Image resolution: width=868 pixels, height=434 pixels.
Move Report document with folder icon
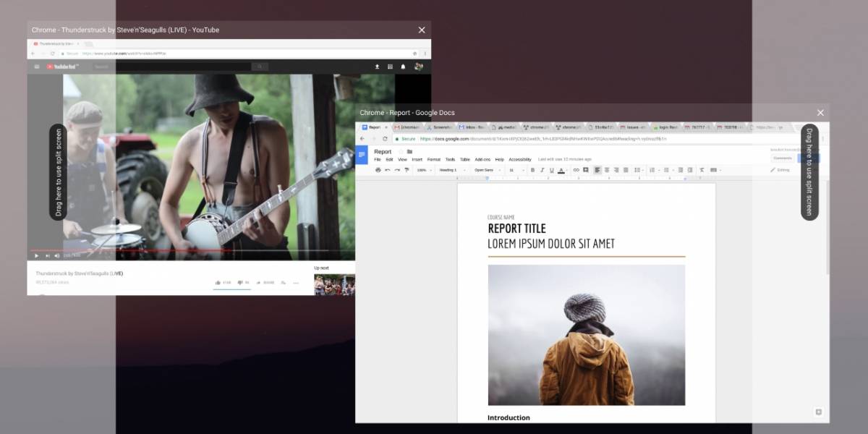pos(409,152)
